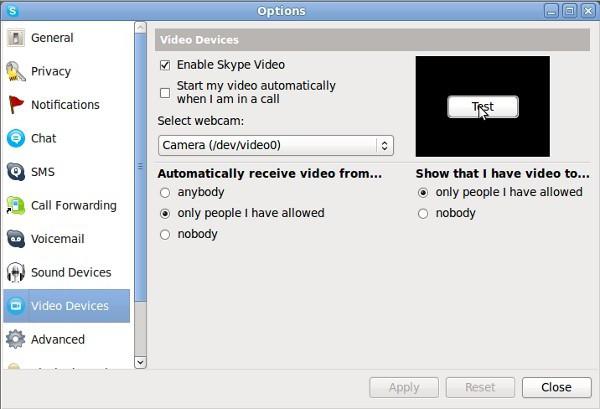This screenshot has width=600, height=409.
Task: Click the Sound Devices headphones icon
Action: pos(16,272)
